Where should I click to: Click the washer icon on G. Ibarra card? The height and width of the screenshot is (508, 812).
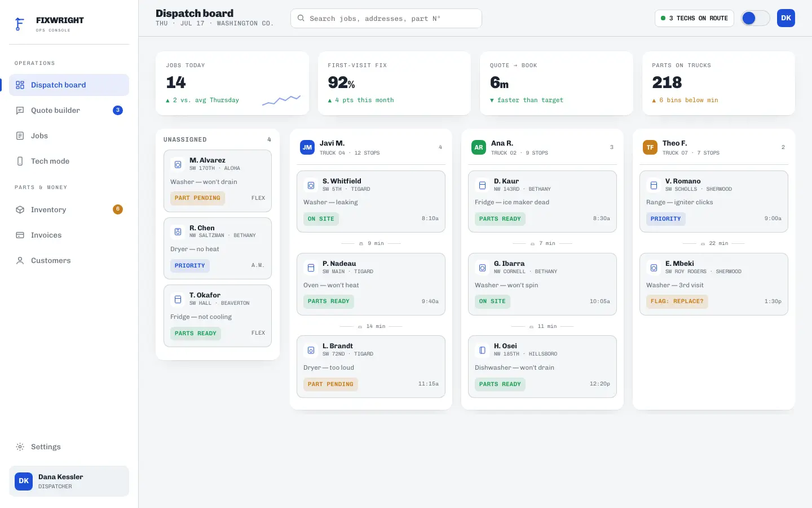pyautogui.click(x=482, y=268)
